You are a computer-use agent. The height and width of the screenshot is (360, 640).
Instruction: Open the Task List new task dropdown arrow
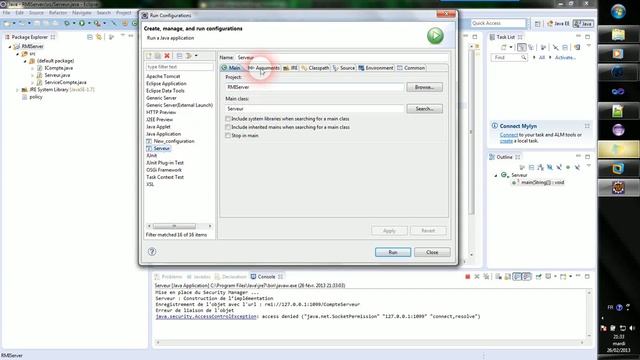(x=511, y=47)
